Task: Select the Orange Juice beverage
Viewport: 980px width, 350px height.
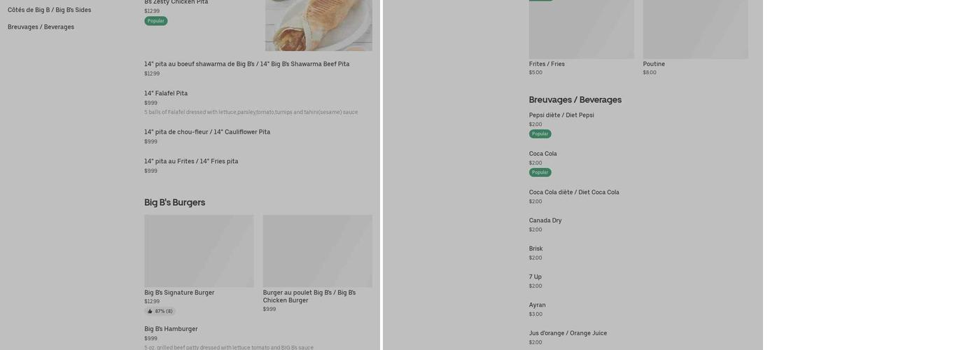Action: click(x=568, y=333)
